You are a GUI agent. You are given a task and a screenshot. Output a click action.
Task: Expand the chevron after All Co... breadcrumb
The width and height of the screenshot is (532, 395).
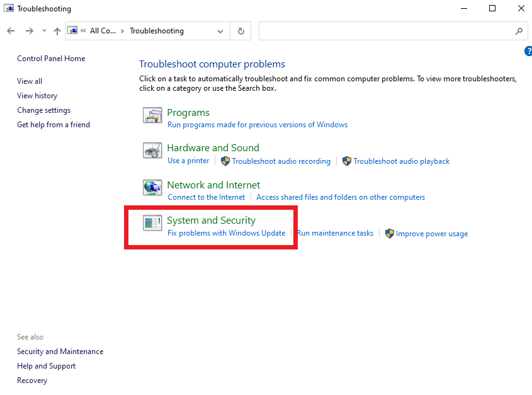click(x=123, y=31)
